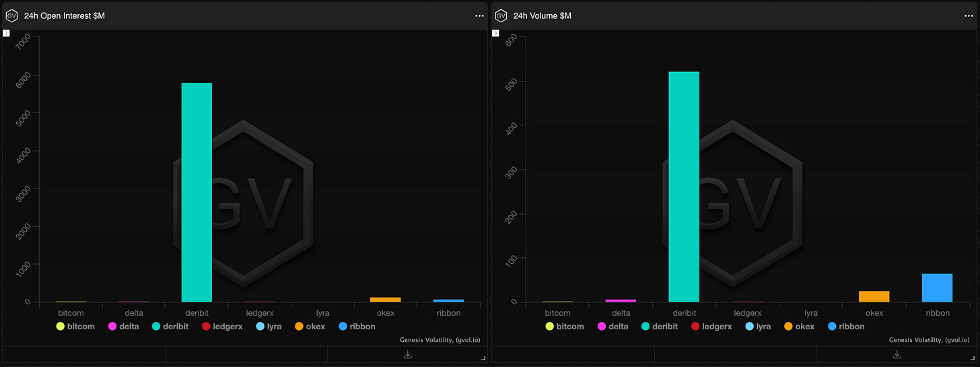Click the 24h Open Interest $M title
The width and height of the screenshot is (980, 367).
(x=65, y=15)
